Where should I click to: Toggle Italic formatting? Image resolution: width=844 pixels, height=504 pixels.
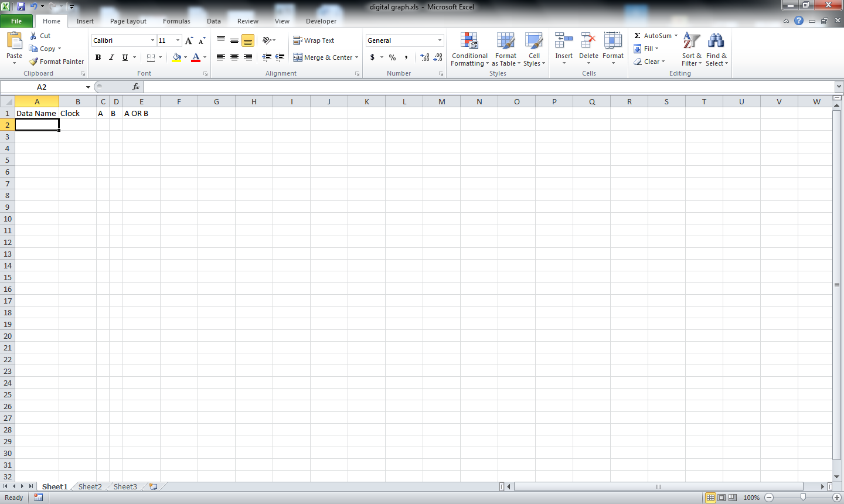click(111, 57)
